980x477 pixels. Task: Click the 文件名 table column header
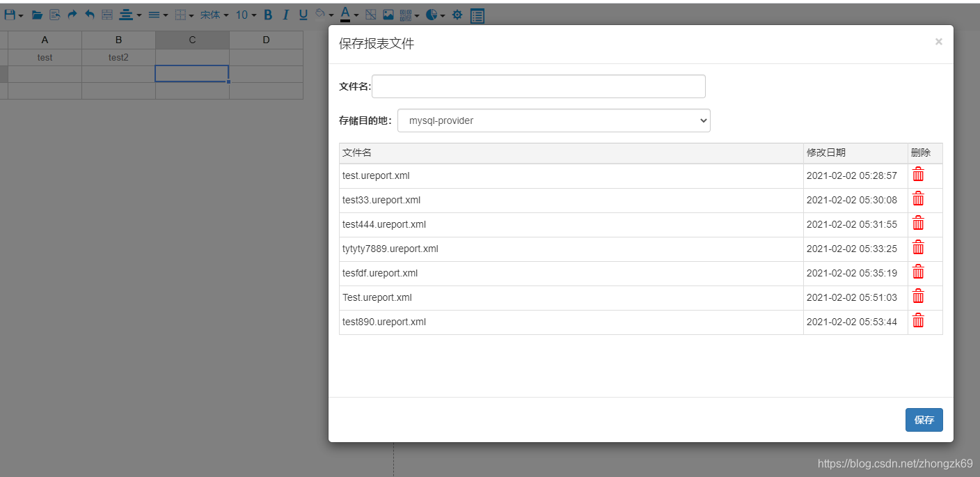571,153
